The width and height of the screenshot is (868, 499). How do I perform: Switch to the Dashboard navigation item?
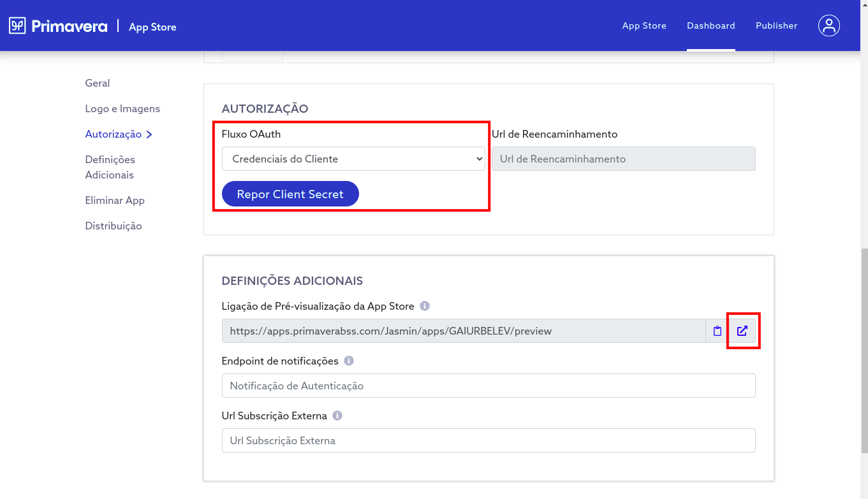coord(710,25)
